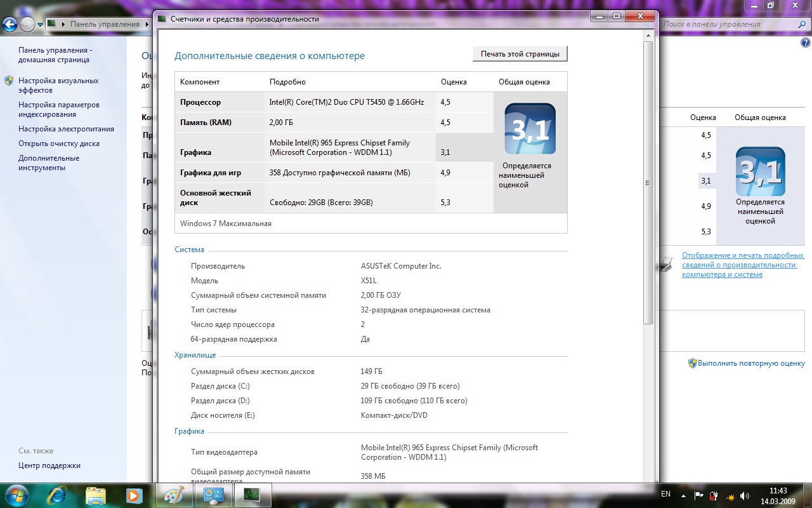Click the dialog's vertical scrollbar thumb
The image size is (812, 508).
(x=648, y=183)
